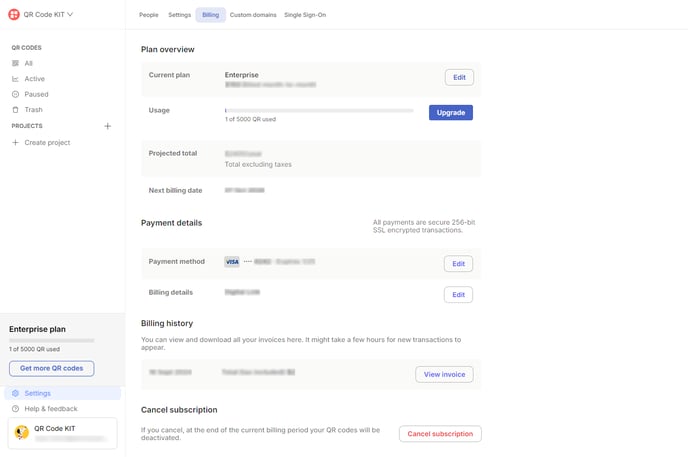This screenshot has height=457, width=688.
Task: Open the All QR codes list
Action: click(28, 63)
